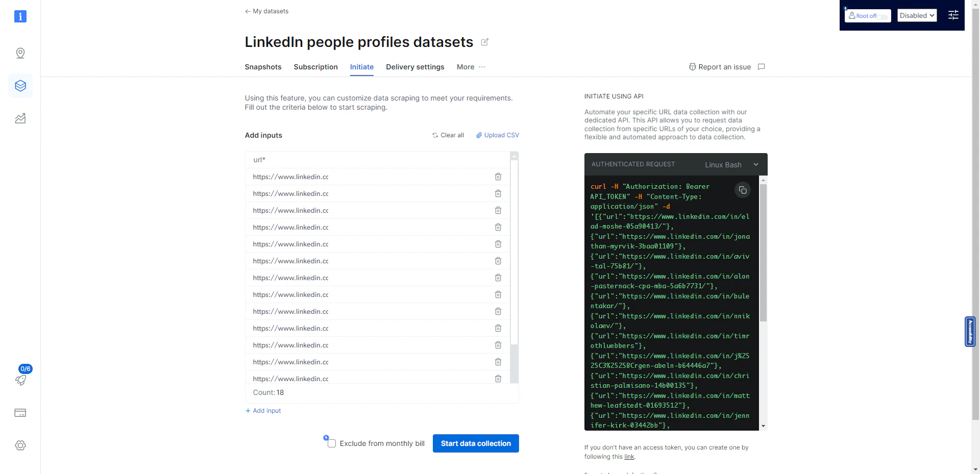Open the location pin section in the sidebar
The height and width of the screenshot is (474, 980).
click(20, 53)
